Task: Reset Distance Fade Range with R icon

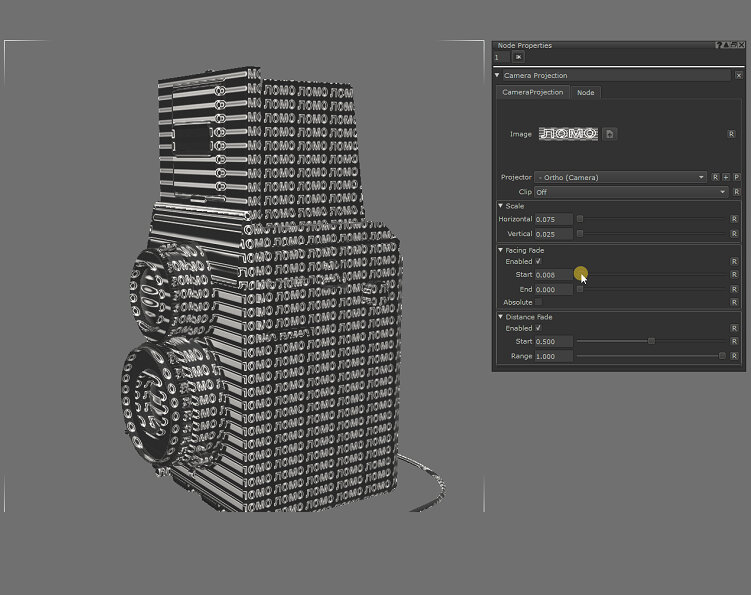Action: (x=734, y=356)
